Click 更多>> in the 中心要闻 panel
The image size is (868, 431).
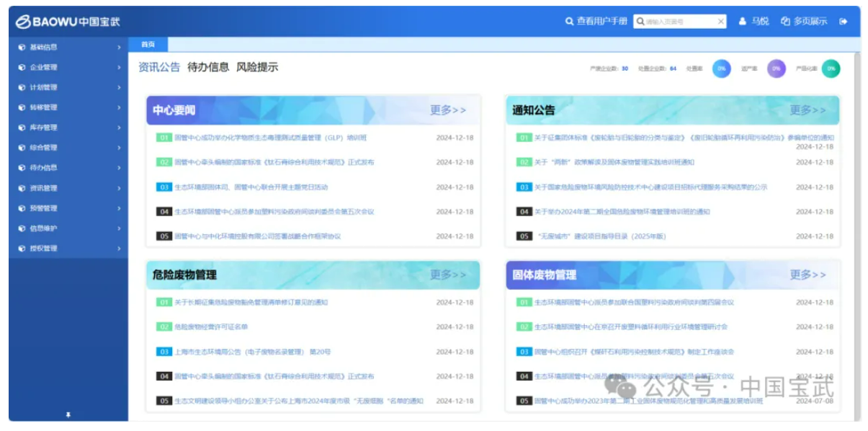coord(448,110)
